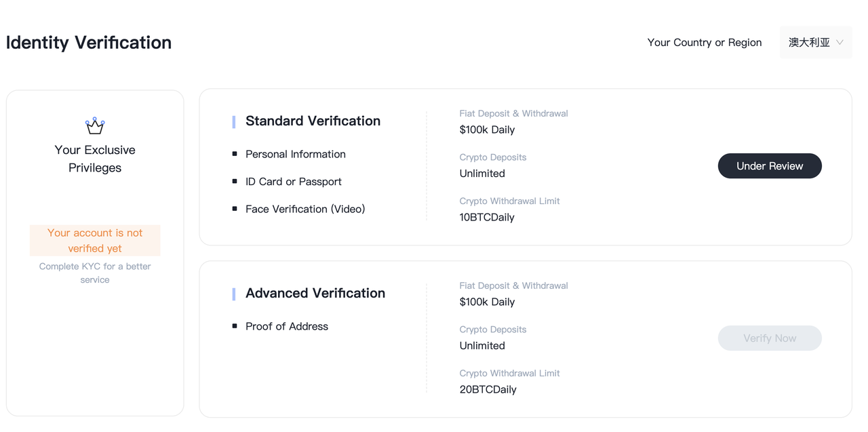Select the Advanced Verification heading
This screenshot has height=432, width=868.
[315, 293]
